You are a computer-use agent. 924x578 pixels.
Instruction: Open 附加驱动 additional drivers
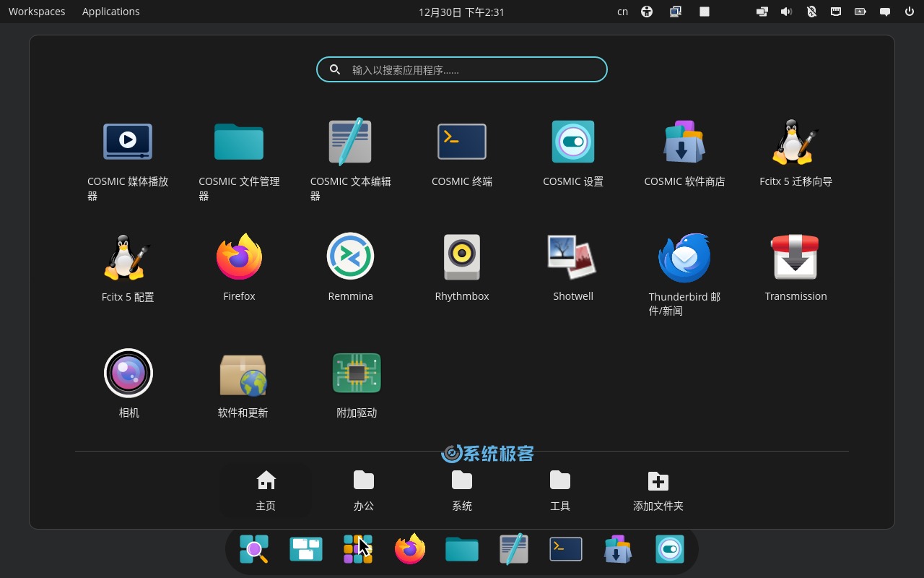point(357,374)
